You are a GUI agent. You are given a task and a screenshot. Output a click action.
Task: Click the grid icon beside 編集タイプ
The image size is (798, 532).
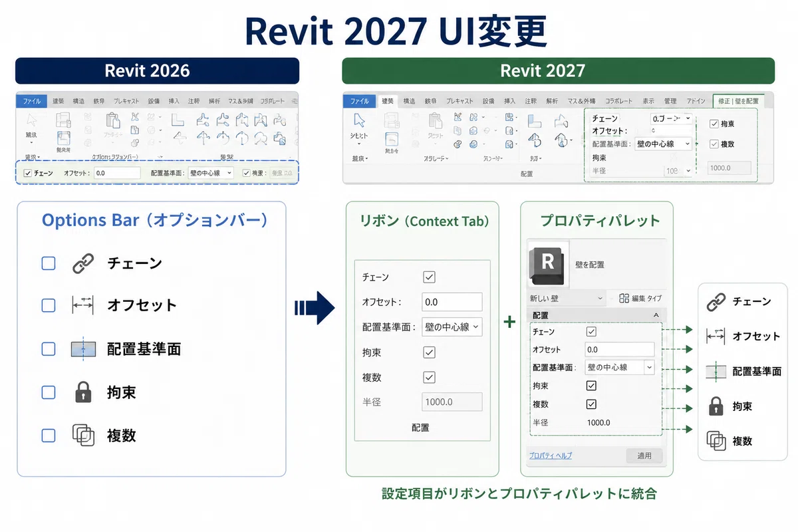point(624,298)
